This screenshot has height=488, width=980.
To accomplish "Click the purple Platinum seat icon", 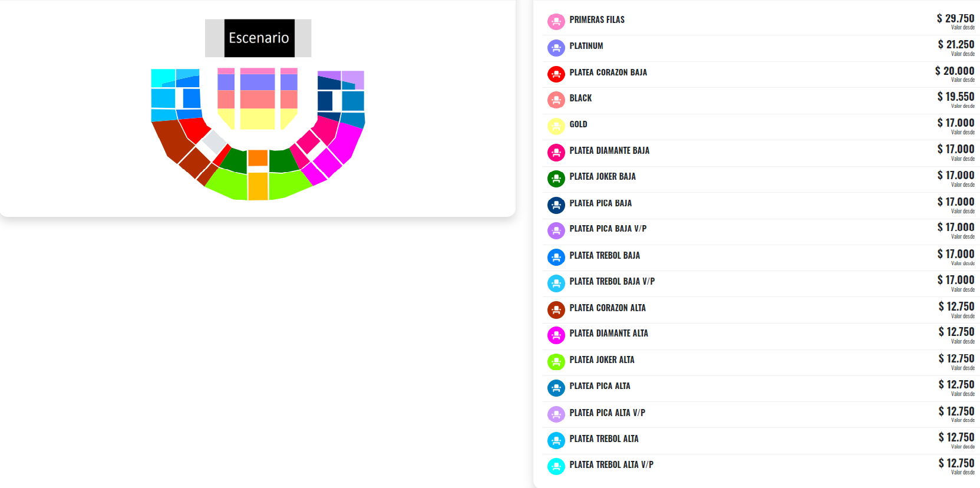I will click(556, 48).
